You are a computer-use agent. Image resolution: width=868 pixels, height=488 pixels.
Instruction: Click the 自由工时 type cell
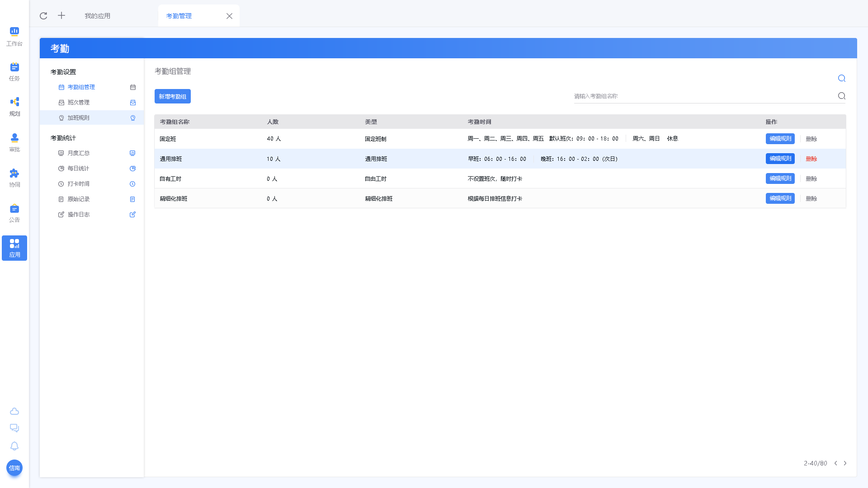376,178
